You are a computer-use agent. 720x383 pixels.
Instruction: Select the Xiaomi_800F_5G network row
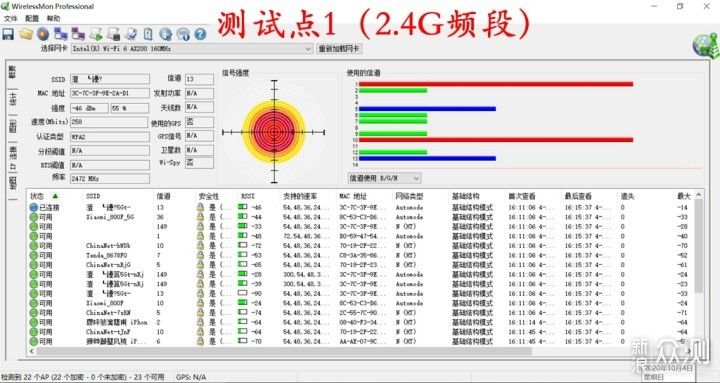tap(363, 217)
